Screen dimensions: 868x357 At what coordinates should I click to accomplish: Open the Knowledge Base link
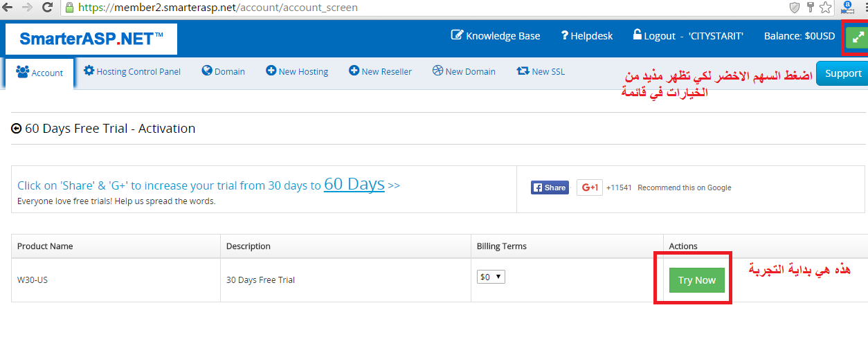[496, 36]
